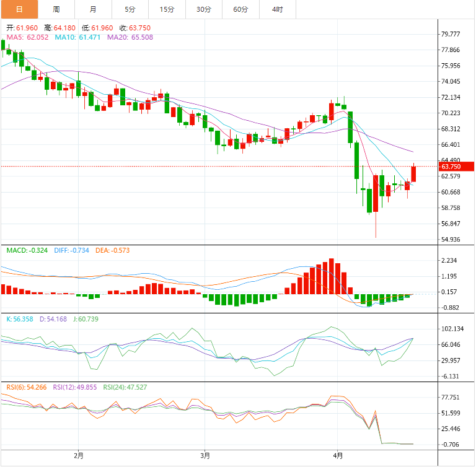Viewport: 476px width, 467px height.
Task: Switch to the 月 monthly tab
Action: point(93,9)
